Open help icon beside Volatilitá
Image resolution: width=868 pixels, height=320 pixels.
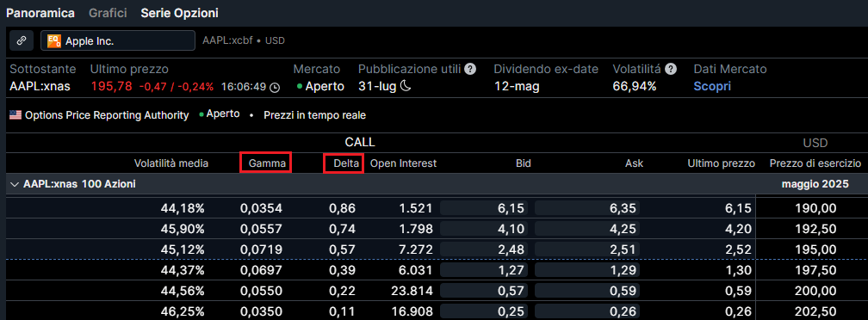(671, 69)
